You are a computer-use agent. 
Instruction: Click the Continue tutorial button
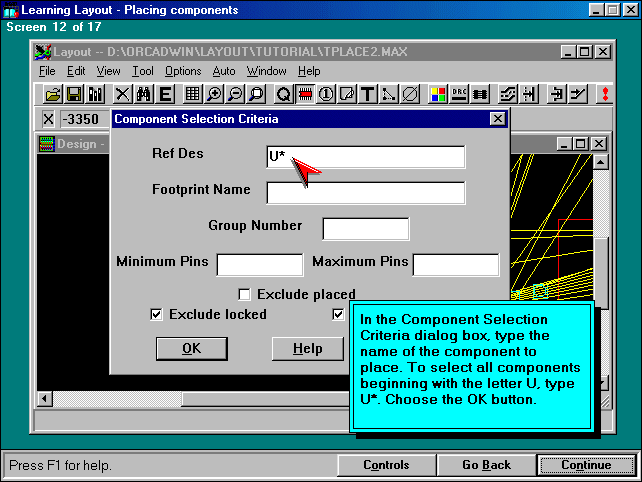click(x=586, y=465)
